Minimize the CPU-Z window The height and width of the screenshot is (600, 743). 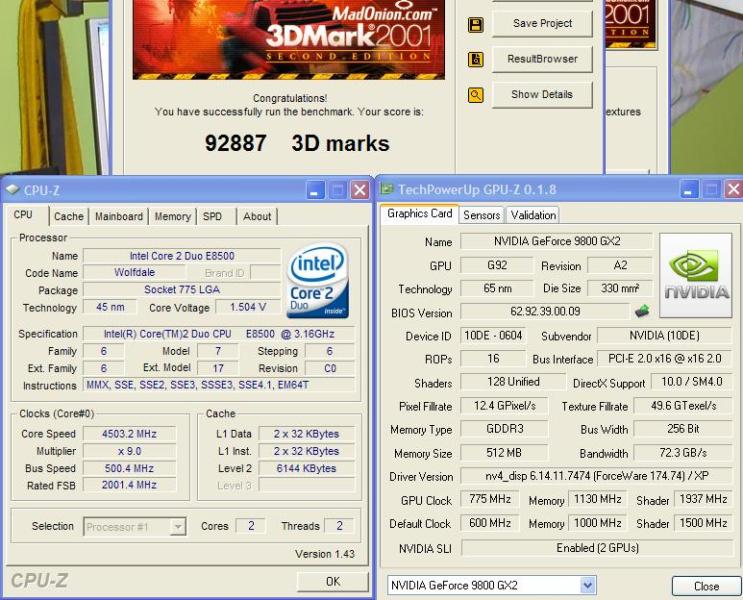(x=315, y=190)
